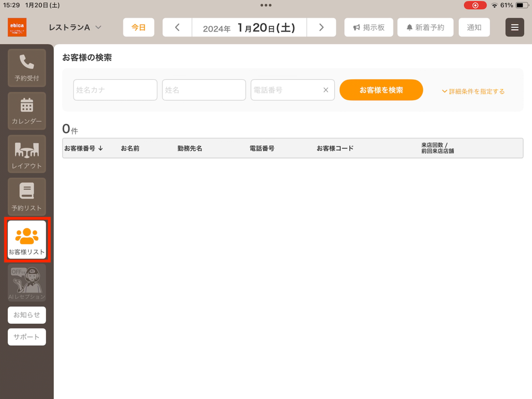
Task: Open サポート support
Action: click(x=27, y=337)
